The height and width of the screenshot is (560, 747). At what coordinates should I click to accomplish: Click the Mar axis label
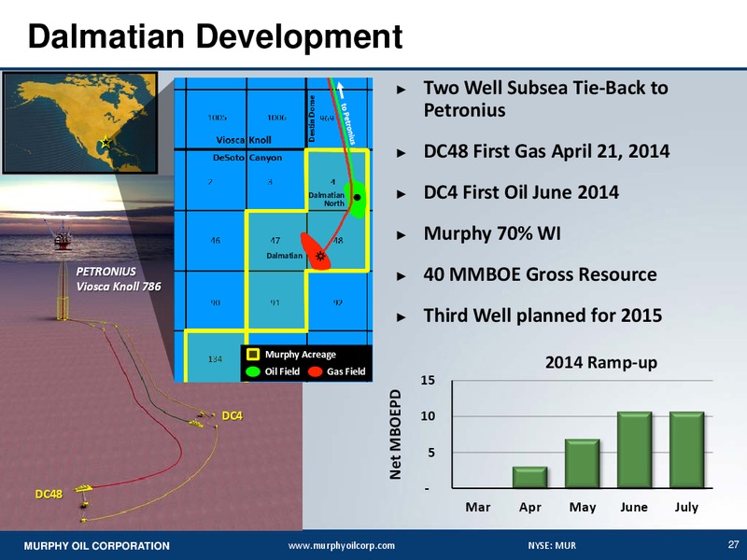point(478,507)
